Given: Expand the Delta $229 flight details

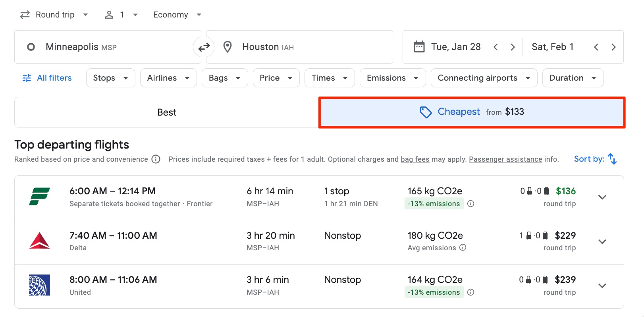Looking at the screenshot, I should tap(602, 242).
